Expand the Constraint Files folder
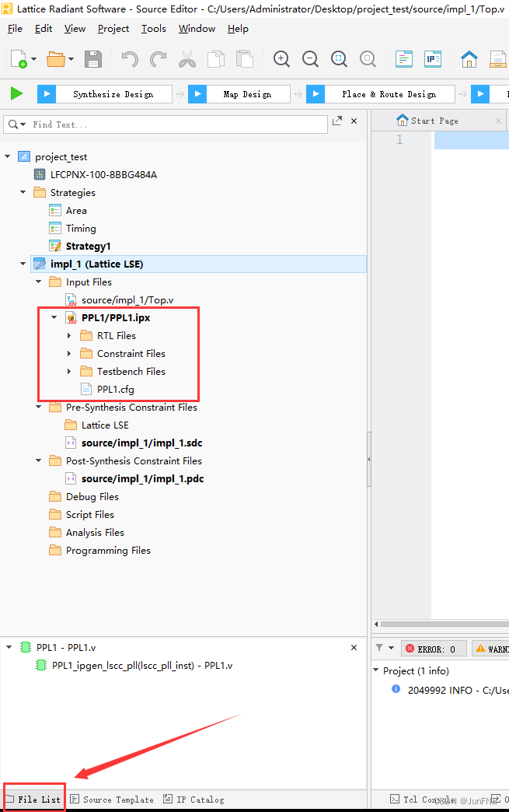This screenshot has width=509, height=812. coord(69,354)
